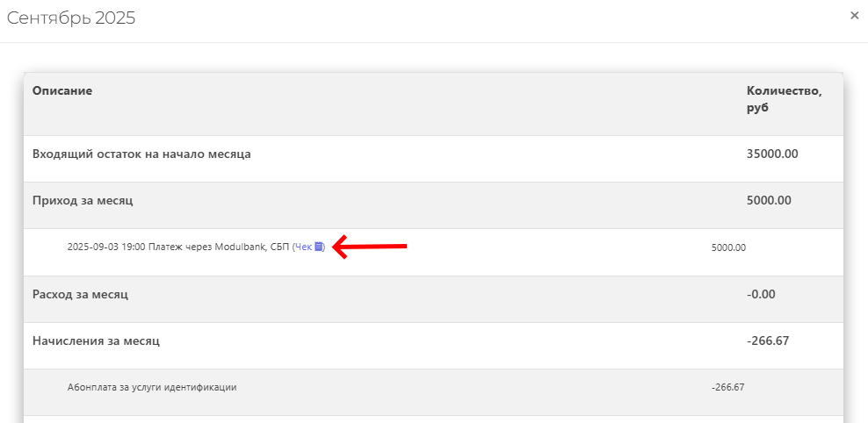Select the -0.00 expense value
The height and width of the screenshot is (423, 868).
[761, 294]
